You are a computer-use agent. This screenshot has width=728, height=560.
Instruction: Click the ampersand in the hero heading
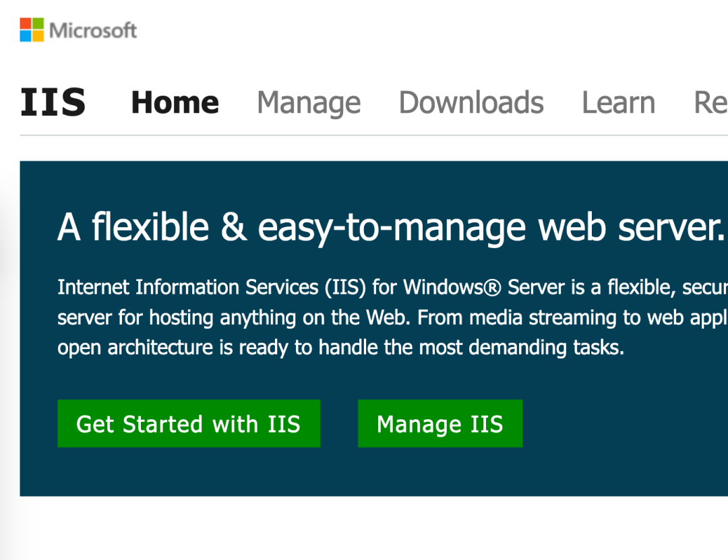[233, 226]
